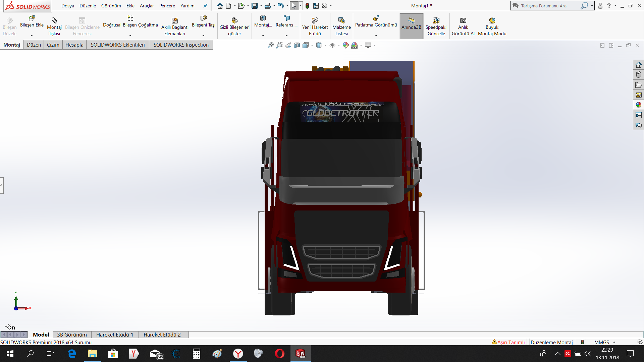Click the Undo arrow icon
644x362 pixels.
click(x=280, y=6)
